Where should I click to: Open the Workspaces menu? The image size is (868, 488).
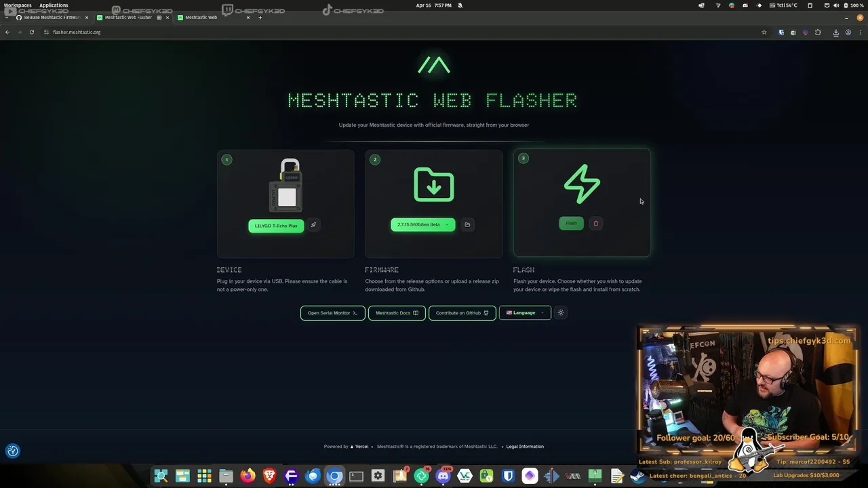coord(18,5)
